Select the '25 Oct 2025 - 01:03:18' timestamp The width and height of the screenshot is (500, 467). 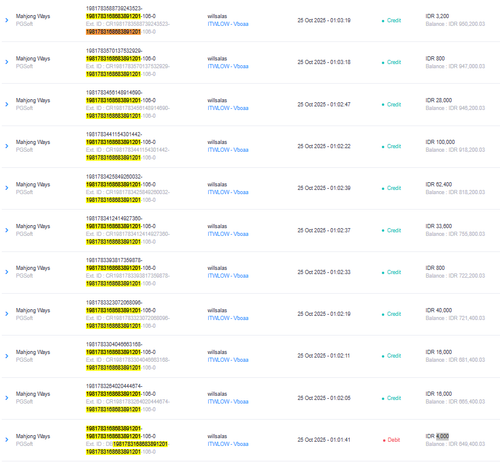tap(324, 62)
